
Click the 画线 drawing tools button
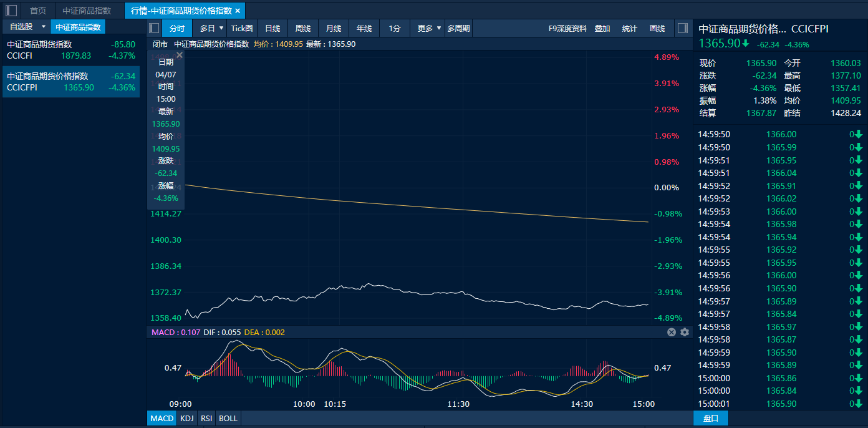[657, 28]
